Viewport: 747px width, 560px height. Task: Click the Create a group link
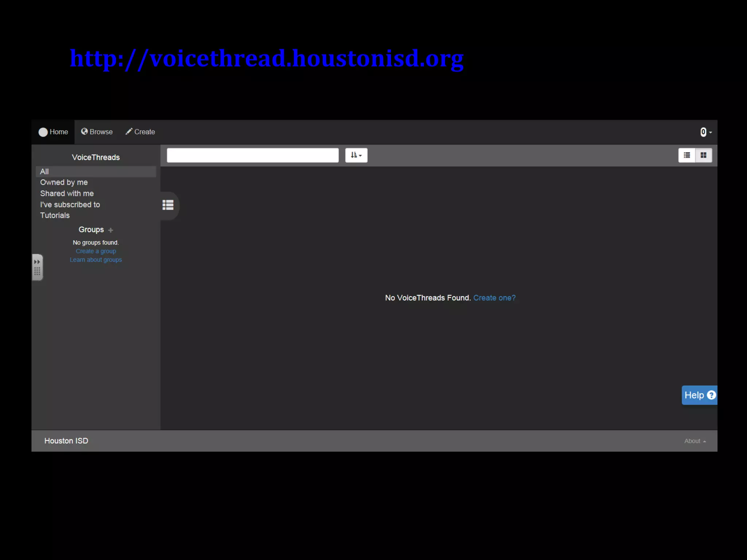coord(96,251)
